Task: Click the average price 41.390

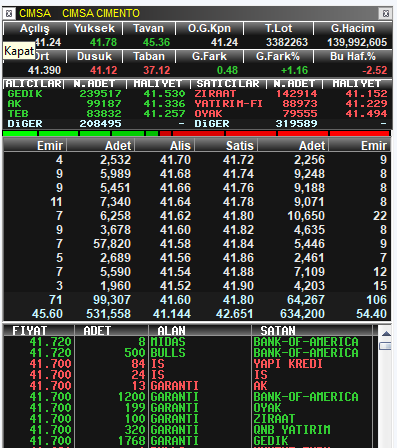Action: pyautogui.click(x=44, y=70)
